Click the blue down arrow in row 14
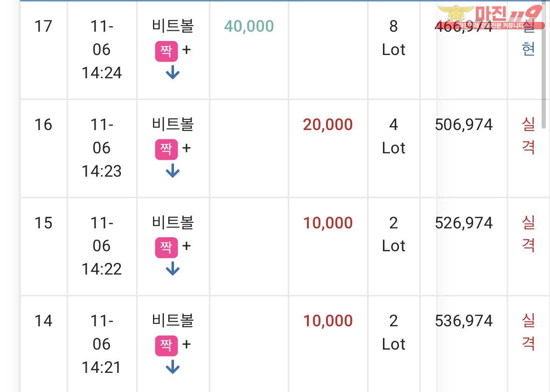This screenshot has width=550, height=392. (173, 367)
